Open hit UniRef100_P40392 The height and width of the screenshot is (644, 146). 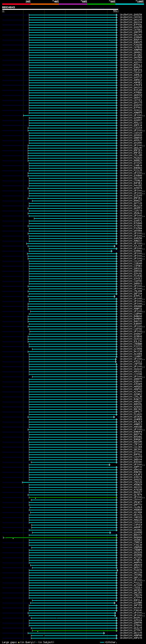point(131,186)
